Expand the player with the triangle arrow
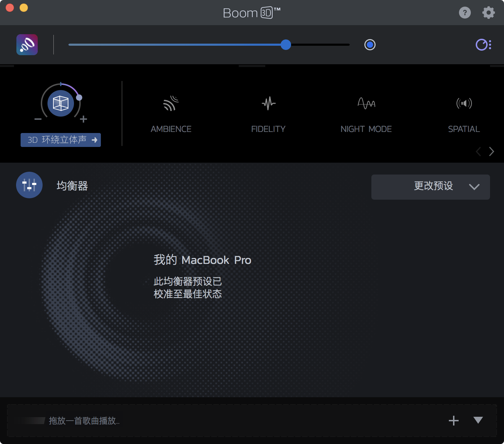The image size is (504, 444). click(478, 420)
